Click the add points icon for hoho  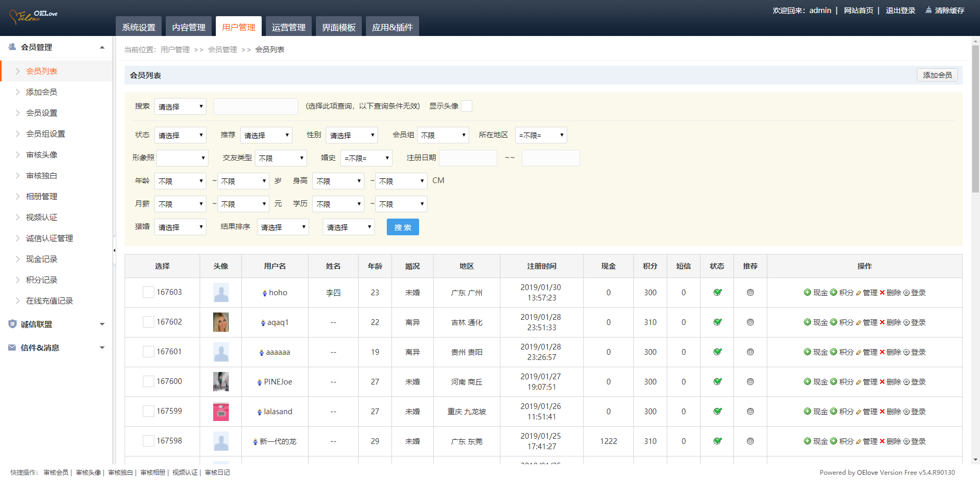[x=833, y=293]
